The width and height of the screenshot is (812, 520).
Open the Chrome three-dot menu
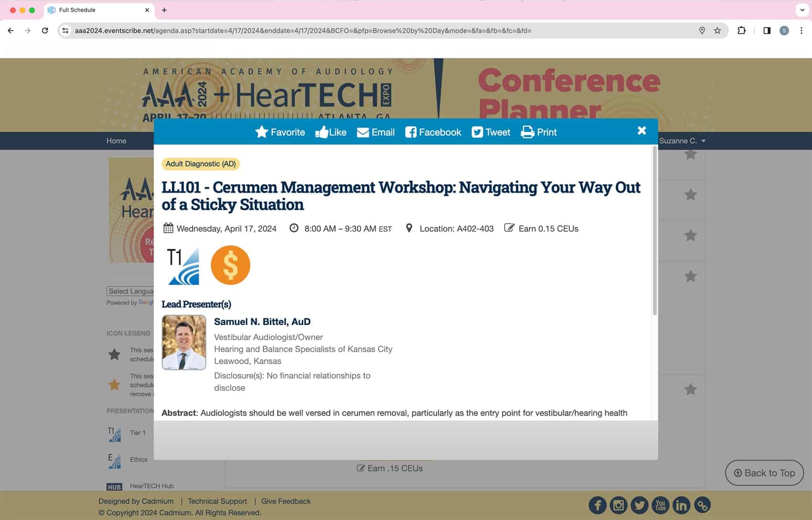pos(801,31)
